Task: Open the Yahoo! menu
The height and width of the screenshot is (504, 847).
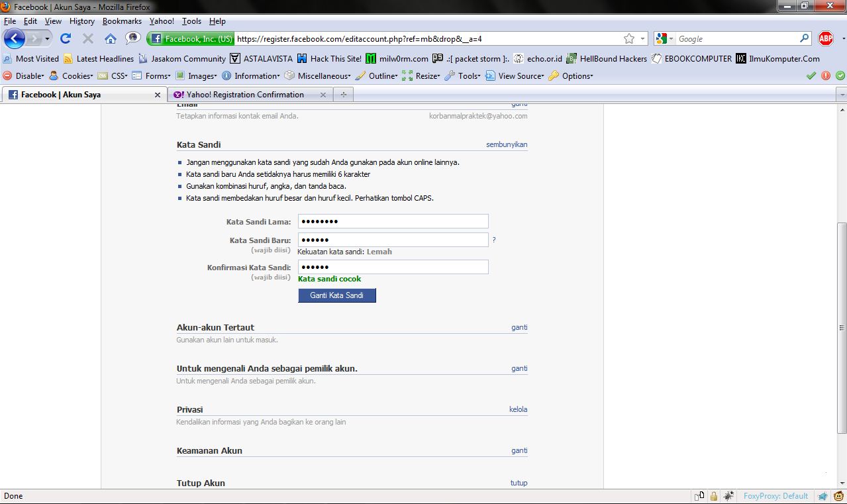Action: tap(162, 21)
